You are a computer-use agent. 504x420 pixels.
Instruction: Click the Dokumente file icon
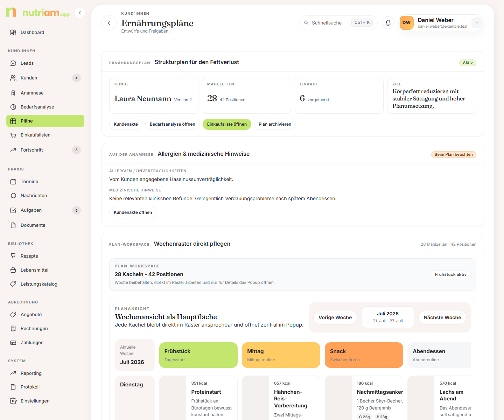click(13, 225)
